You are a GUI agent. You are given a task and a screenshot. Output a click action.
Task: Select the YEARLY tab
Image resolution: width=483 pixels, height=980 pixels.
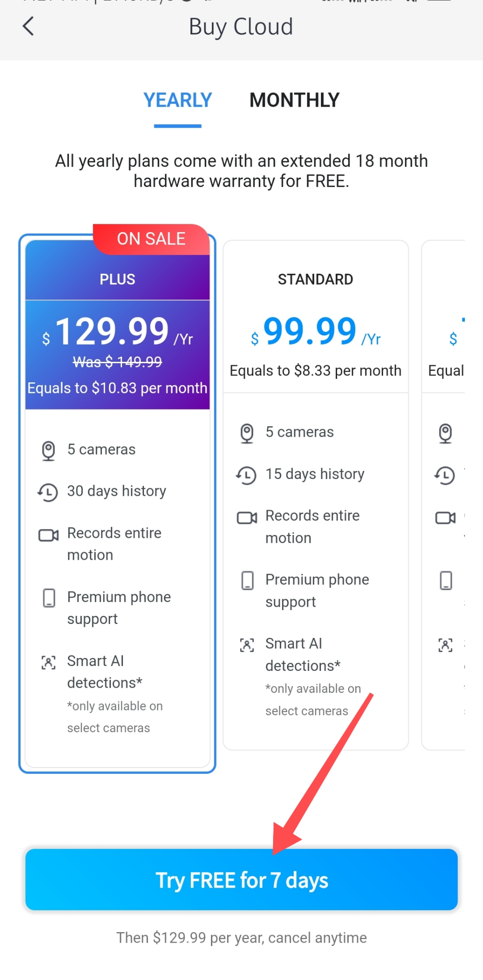click(177, 100)
